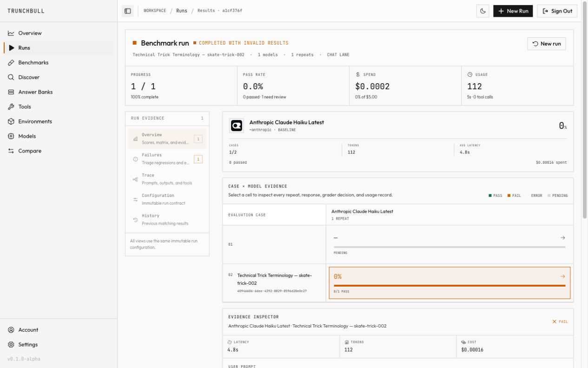The width and height of the screenshot is (588, 368).
Task: Click the TOKENS icon in inspector
Action: click(347, 342)
